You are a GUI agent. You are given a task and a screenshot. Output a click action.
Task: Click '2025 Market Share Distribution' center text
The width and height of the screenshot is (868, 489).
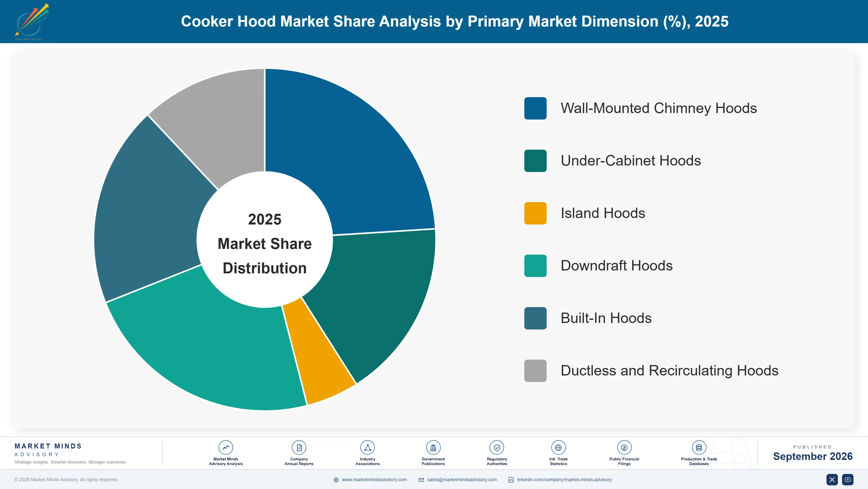click(265, 243)
